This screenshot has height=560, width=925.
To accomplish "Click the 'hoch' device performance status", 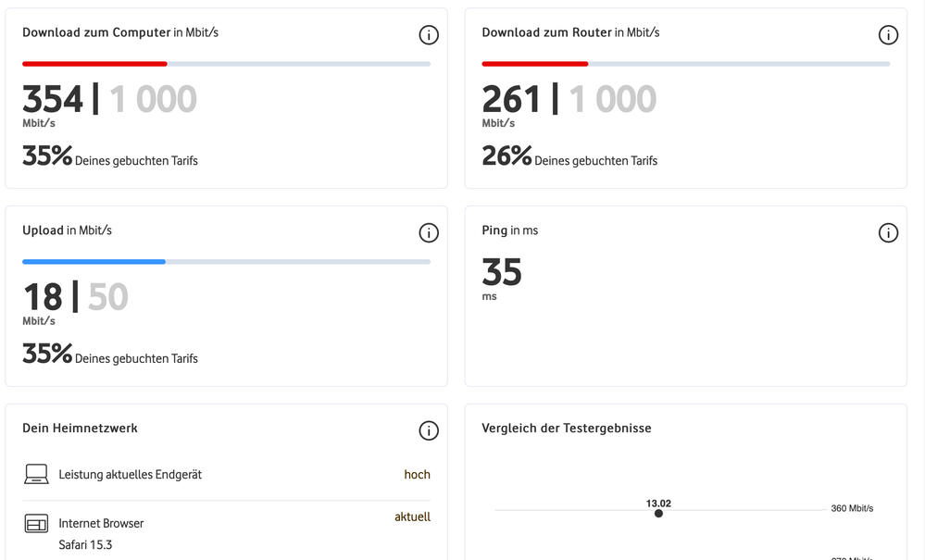I will pos(417,475).
